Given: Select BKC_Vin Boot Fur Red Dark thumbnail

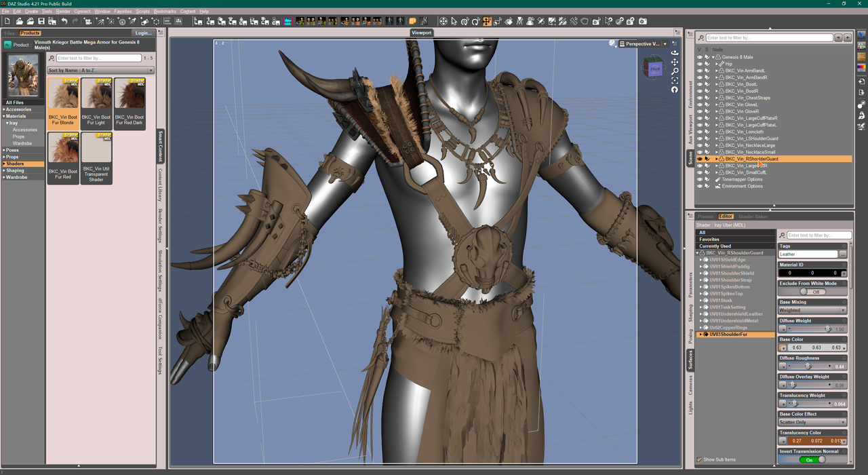Looking at the screenshot, I should [x=130, y=102].
